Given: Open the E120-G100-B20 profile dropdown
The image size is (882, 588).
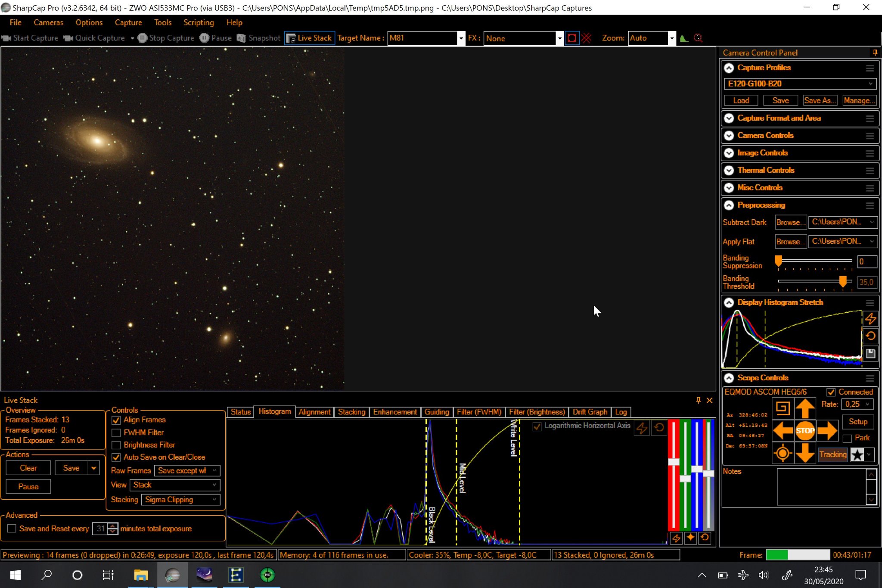Looking at the screenshot, I should click(x=800, y=84).
